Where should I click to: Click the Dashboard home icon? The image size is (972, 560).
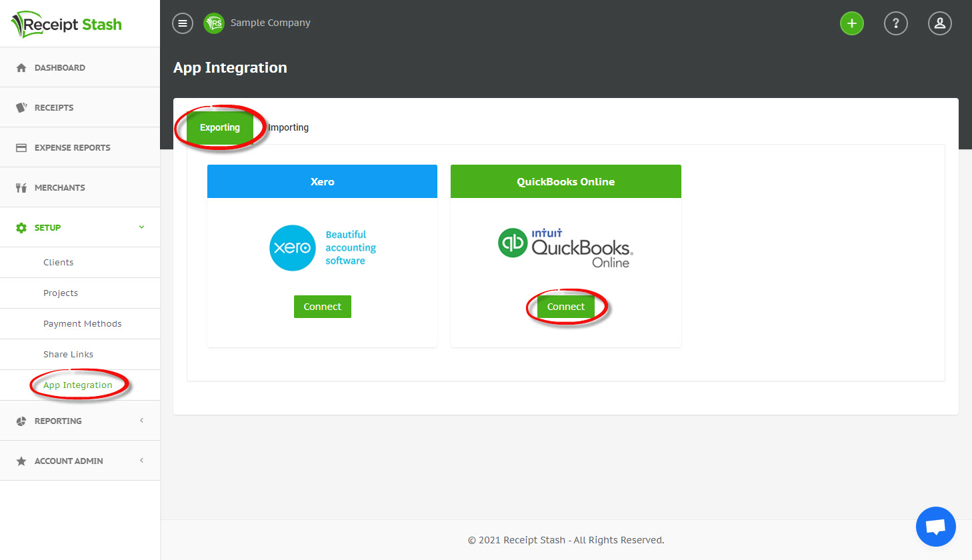21,67
